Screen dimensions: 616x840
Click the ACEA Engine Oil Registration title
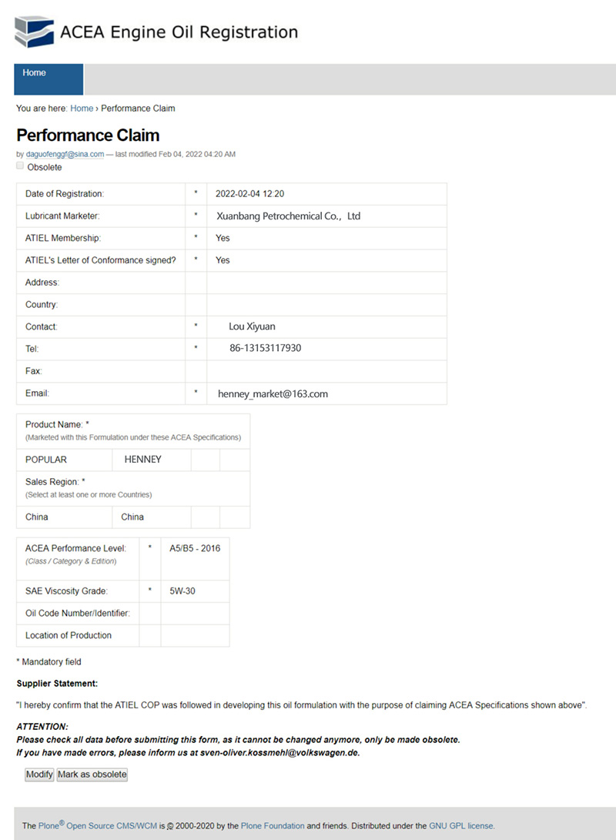point(179,32)
